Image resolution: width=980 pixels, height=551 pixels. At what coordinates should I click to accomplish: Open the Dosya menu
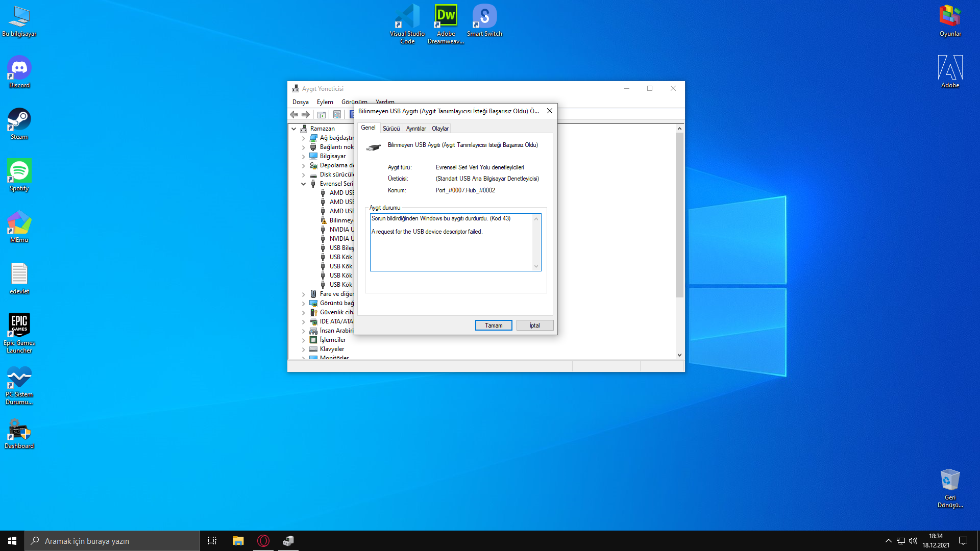[300, 102]
